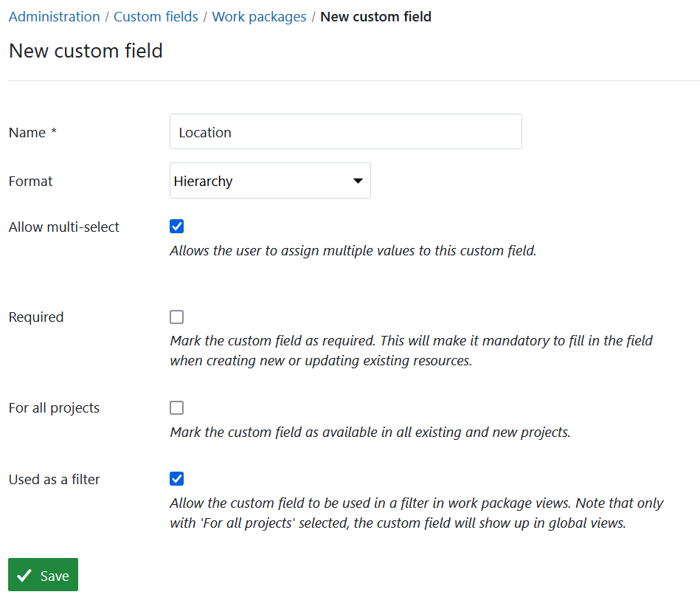Click the Name input field containing Location
Screen dimensions: 700x603
click(345, 132)
